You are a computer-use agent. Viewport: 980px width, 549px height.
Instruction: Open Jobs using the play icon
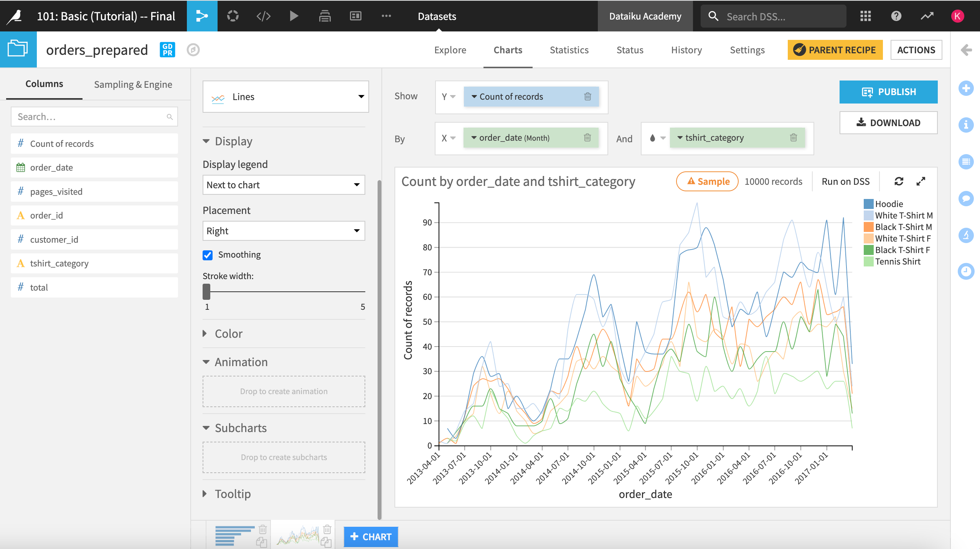click(294, 16)
